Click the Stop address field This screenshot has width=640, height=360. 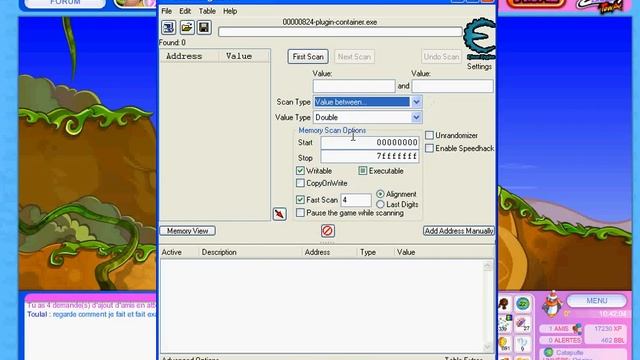[370, 156]
